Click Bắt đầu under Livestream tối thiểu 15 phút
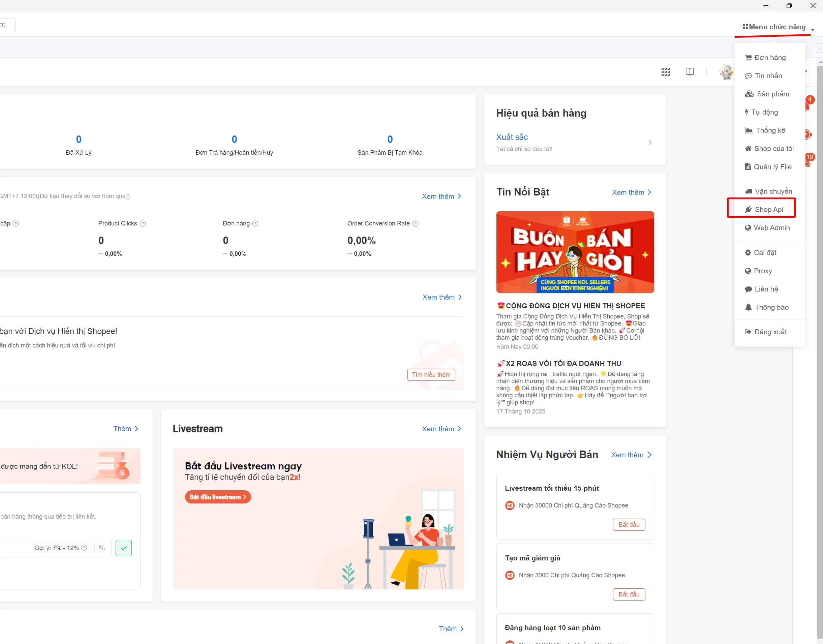Viewport: 823px width, 644px height. point(629,524)
